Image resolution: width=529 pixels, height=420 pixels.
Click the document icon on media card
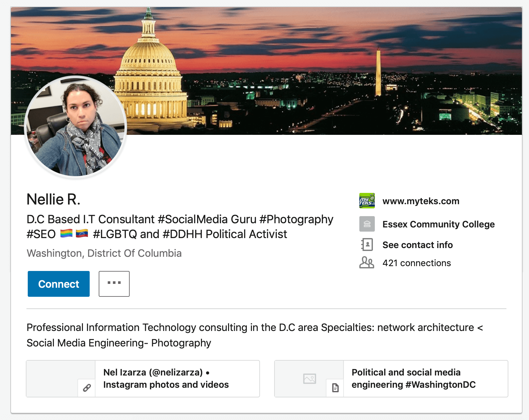335,388
